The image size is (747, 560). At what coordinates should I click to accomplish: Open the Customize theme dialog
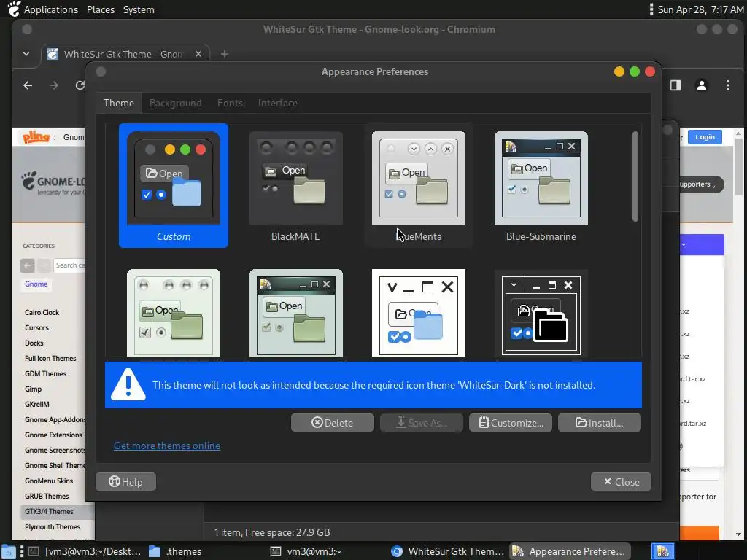pyautogui.click(x=510, y=423)
